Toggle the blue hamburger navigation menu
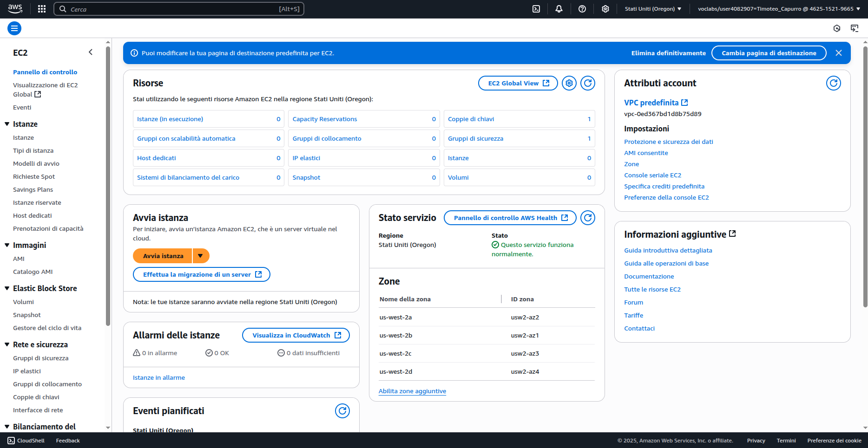Screen dimensions: 868x448 [14, 28]
